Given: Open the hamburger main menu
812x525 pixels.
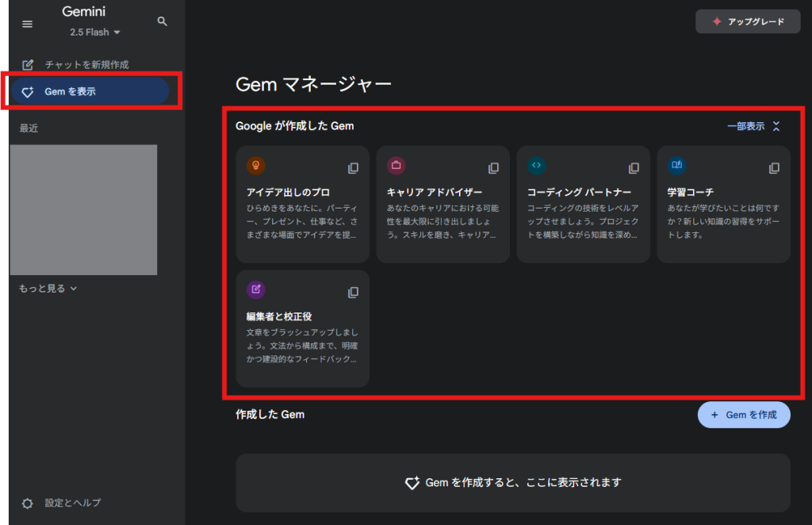Looking at the screenshot, I should [x=28, y=24].
